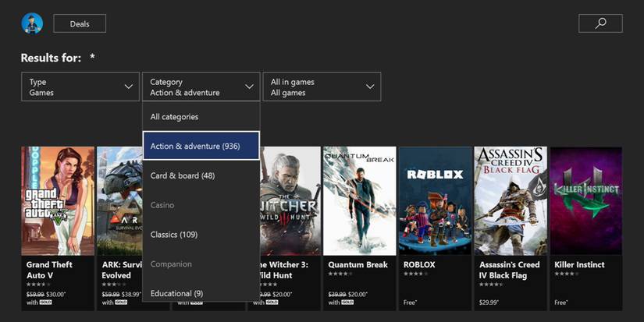The height and width of the screenshot is (322, 644).
Task: Click the star rating for GTA V
Action: click(x=38, y=285)
